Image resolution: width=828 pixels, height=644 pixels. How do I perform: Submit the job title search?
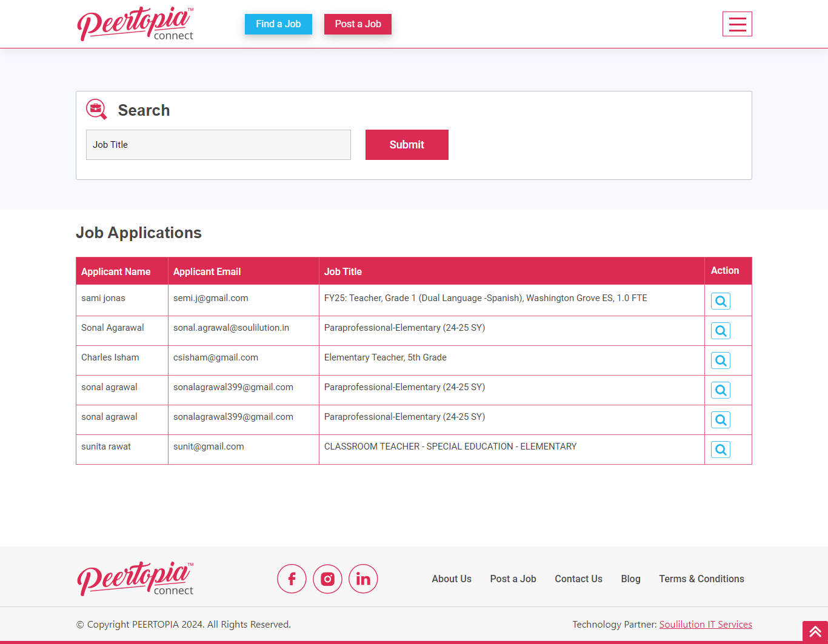[407, 145]
